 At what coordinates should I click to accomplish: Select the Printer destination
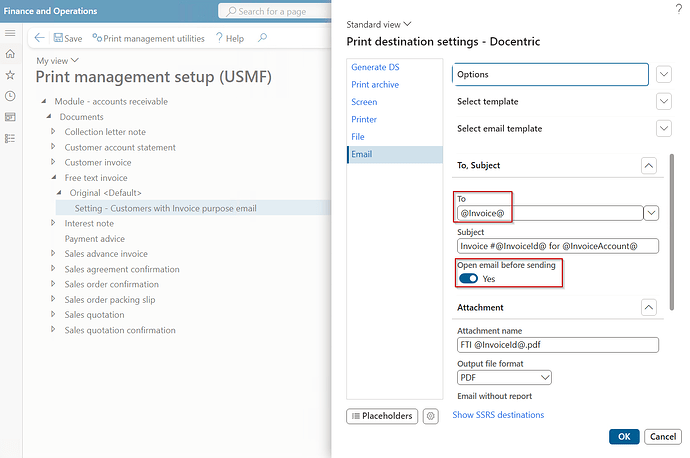364,119
